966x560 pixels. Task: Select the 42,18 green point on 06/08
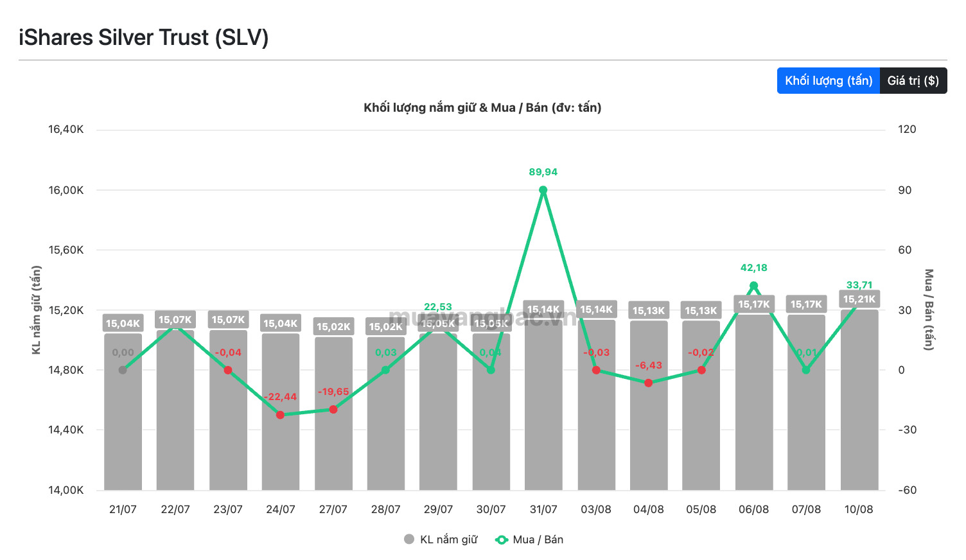click(753, 286)
